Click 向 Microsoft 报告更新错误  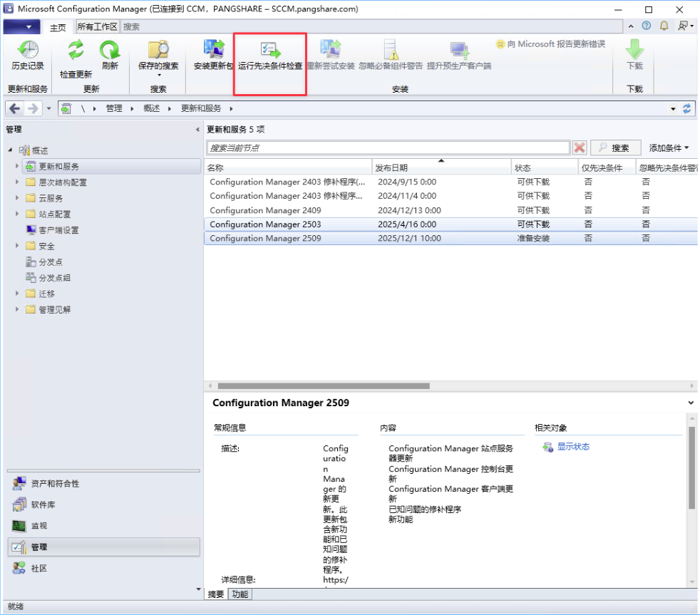(x=550, y=43)
